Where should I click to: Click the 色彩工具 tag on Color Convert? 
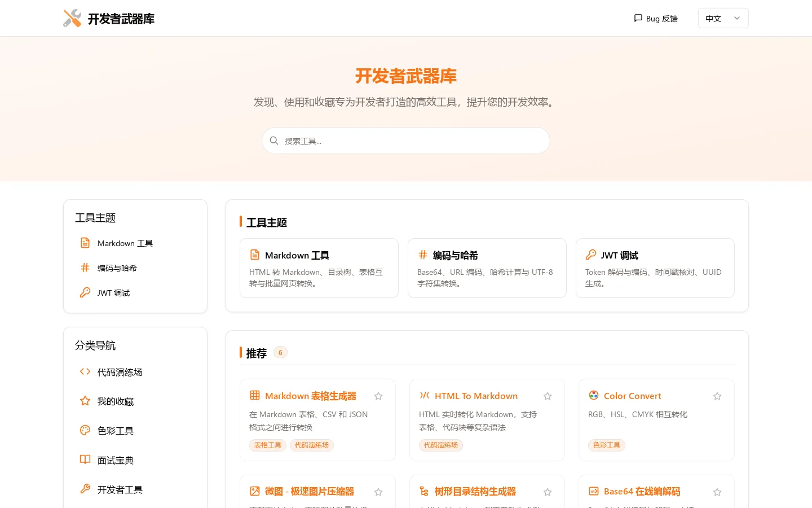607,445
